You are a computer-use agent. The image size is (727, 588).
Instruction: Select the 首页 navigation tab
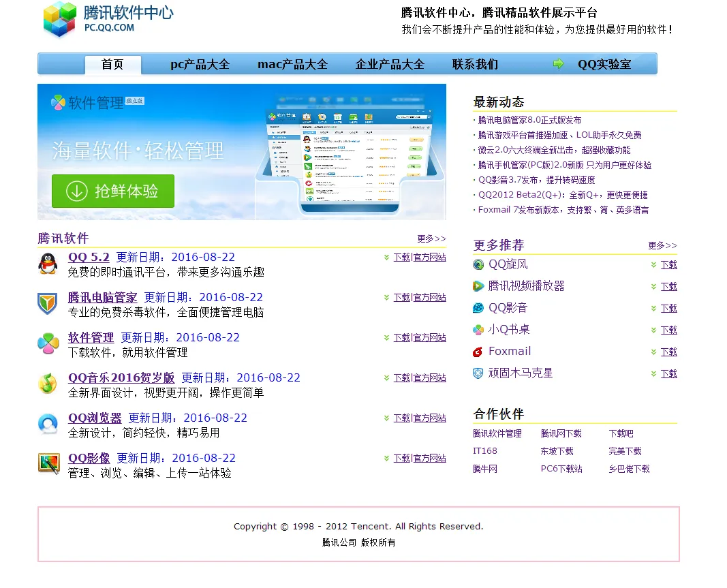coord(112,64)
